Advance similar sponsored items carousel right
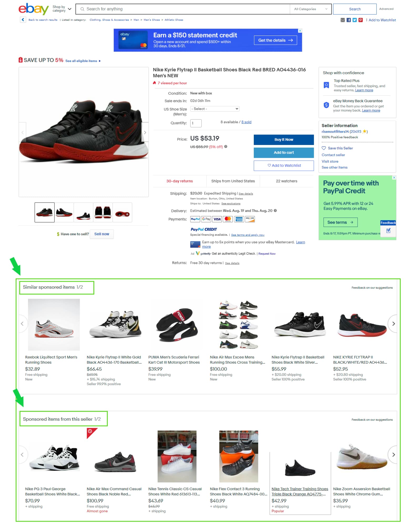Screen dimensions: 420x526 point(393,323)
